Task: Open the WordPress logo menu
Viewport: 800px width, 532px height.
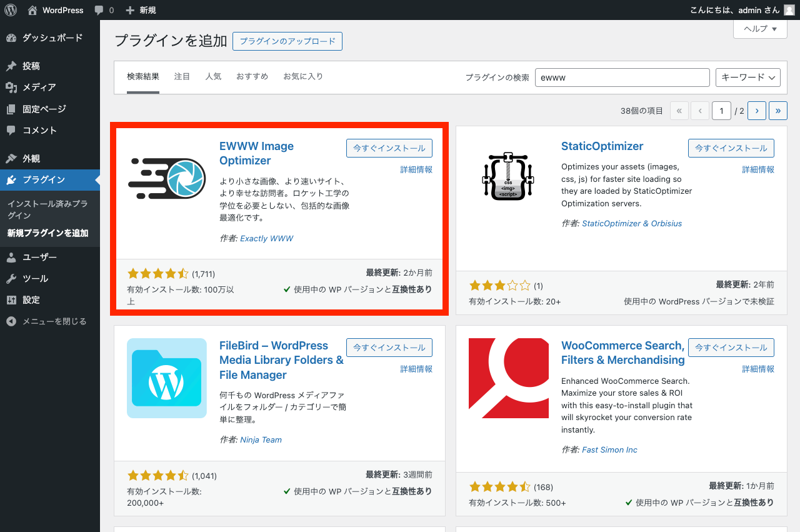Action: coord(11,10)
